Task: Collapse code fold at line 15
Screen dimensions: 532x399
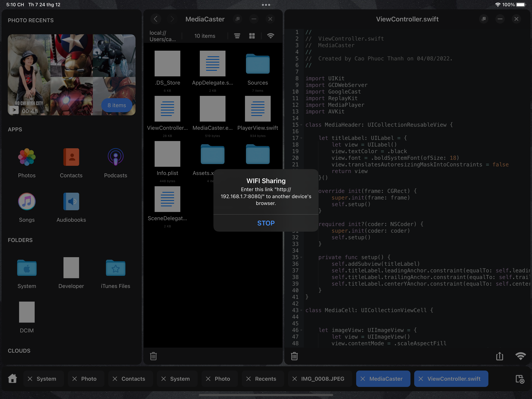Action: click(x=301, y=125)
